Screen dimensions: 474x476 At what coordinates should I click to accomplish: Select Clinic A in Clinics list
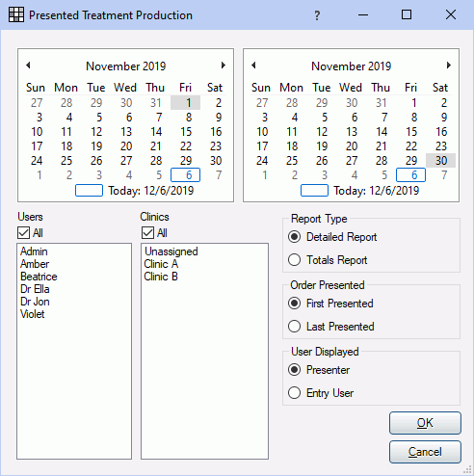point(161,264)
